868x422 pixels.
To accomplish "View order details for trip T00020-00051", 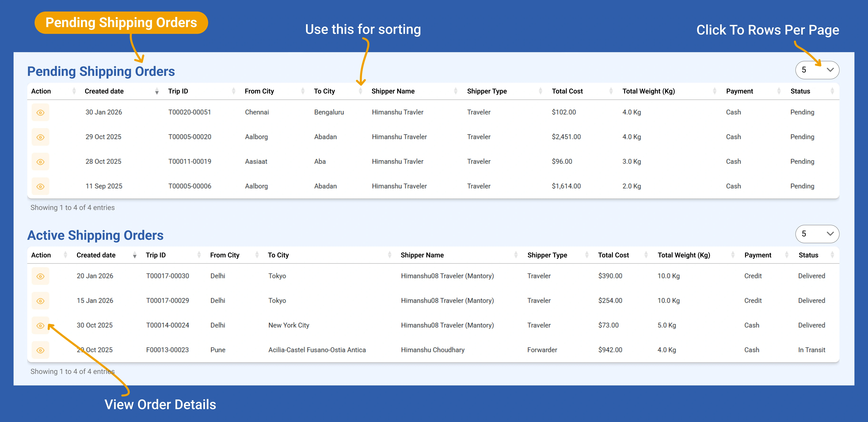I will pos(41,112).
